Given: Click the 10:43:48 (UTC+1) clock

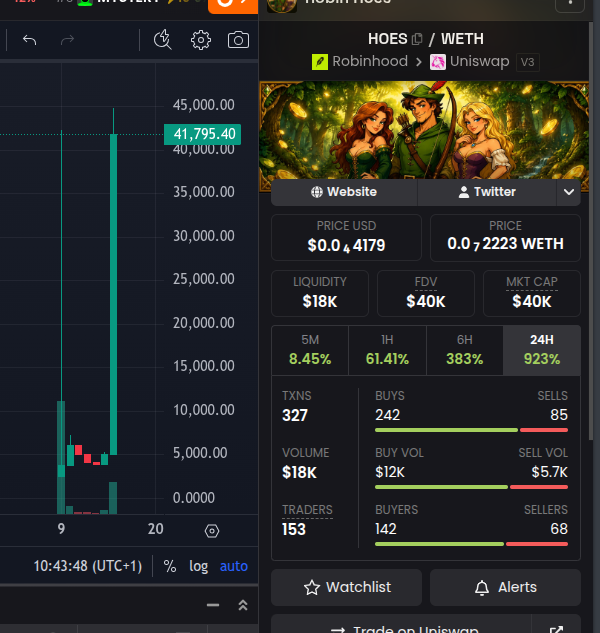Looking at the screenshot, I should pyautogui.click(x=88, y=566).
